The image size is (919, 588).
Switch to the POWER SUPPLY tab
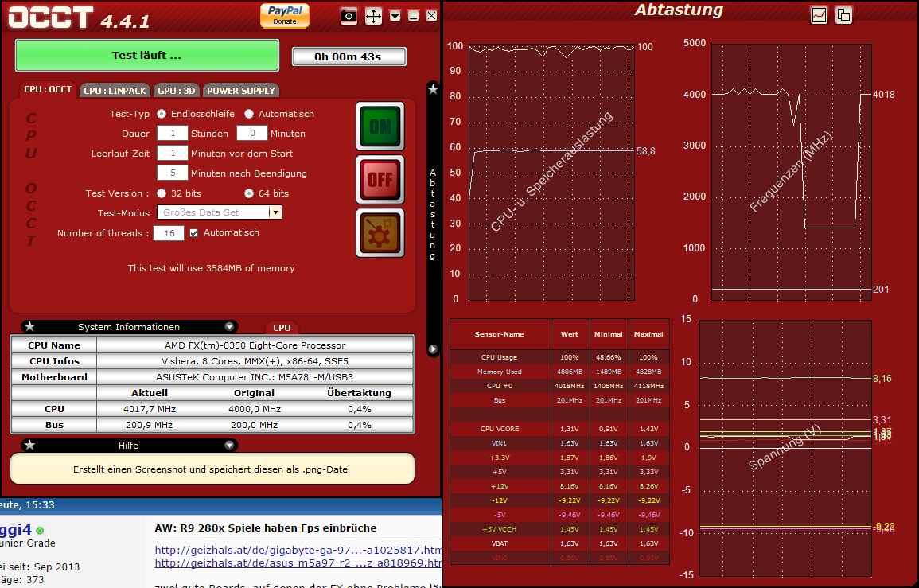[x=241, y=90]
